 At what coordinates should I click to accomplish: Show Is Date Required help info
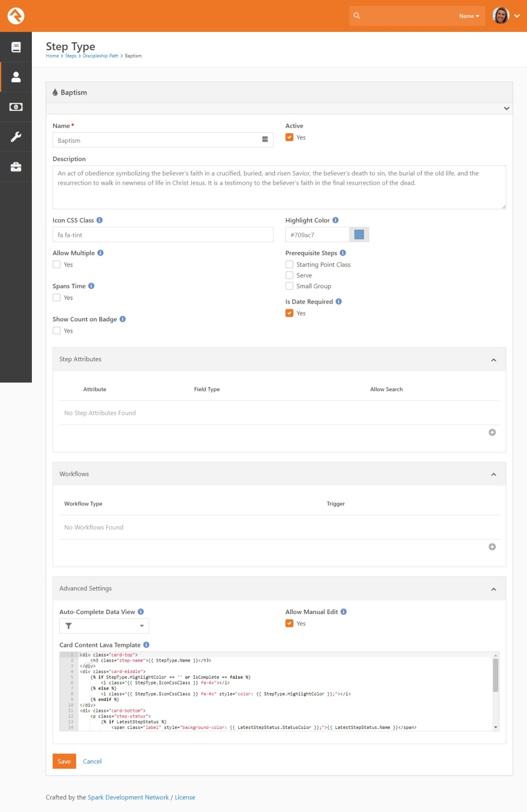click(339, 301)
